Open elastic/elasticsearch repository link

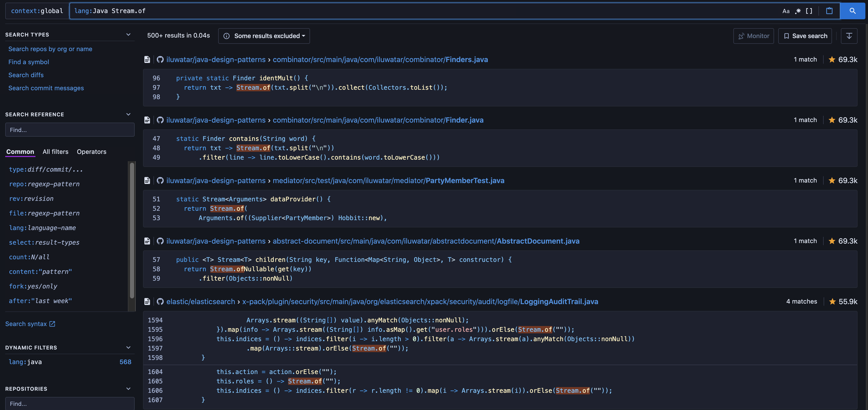pyautogui.click(x=200, y=302)
